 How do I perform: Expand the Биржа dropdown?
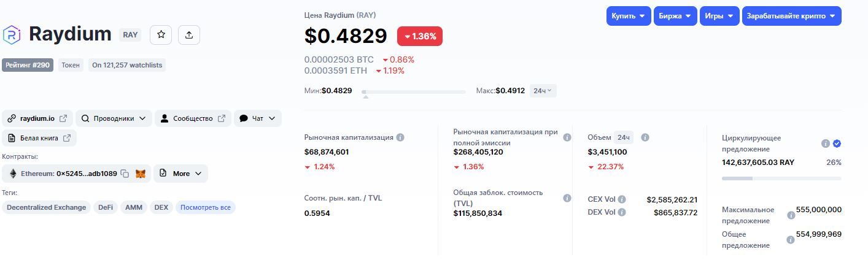675,16
